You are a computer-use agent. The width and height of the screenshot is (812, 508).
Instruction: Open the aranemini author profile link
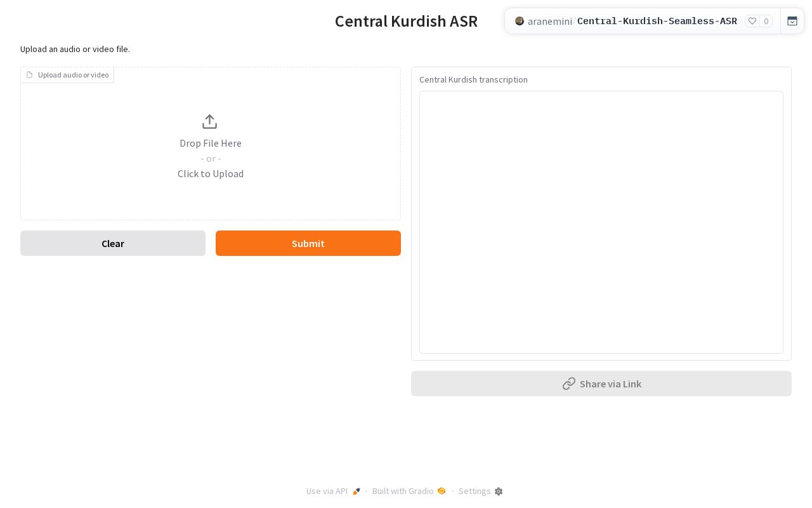(x=549, y=21)
